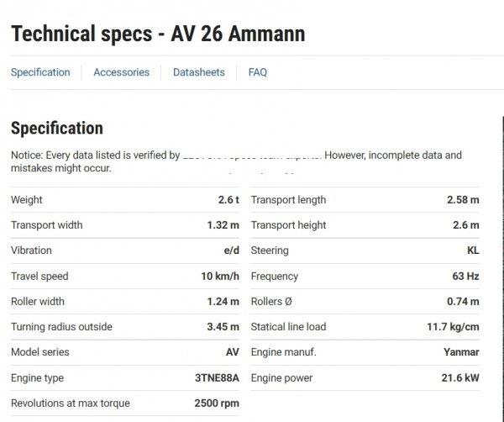
Task: Open the Specification tab
Action: tap(40, 72)
